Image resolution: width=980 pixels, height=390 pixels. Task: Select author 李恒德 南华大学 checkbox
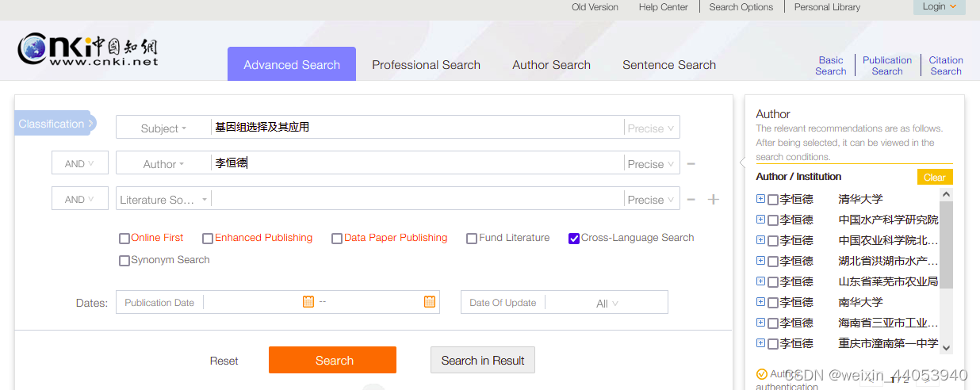[773, 303]
